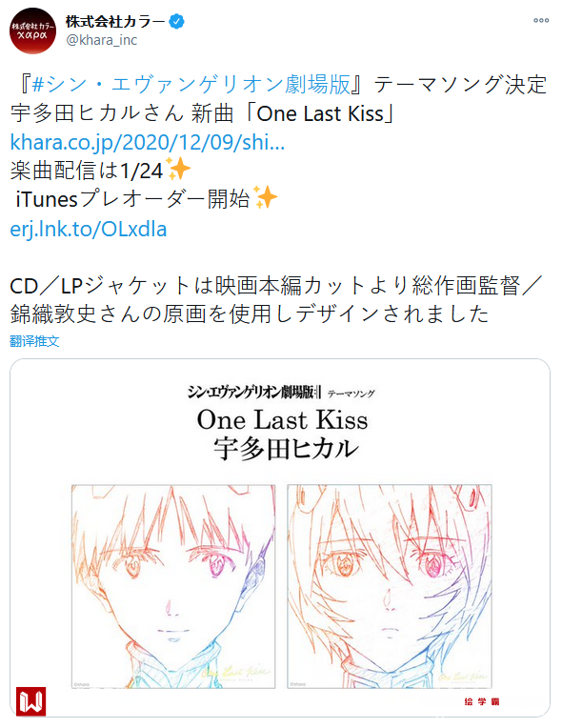The width and height of the screenshot is (562, 728).
Task: Click the sparkle emoji after iTunes preorder line
Action: [265, 198]
